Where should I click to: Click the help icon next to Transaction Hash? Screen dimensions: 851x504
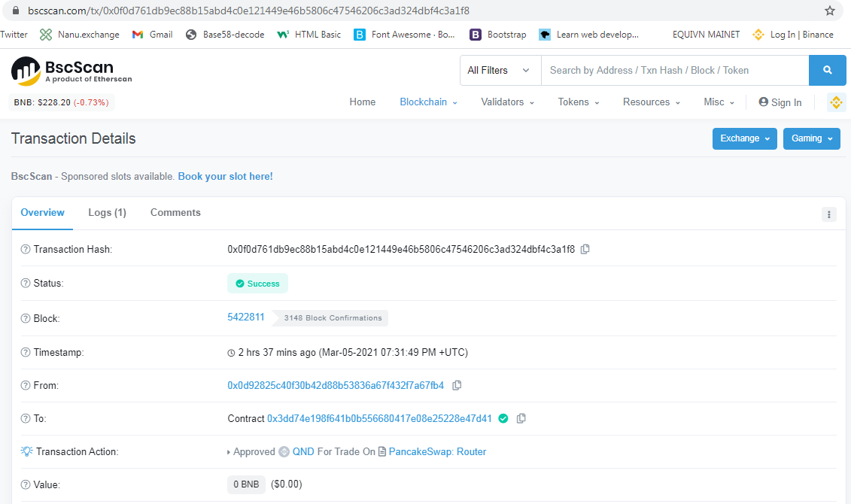pyautogui.click(x=26, y=249)
